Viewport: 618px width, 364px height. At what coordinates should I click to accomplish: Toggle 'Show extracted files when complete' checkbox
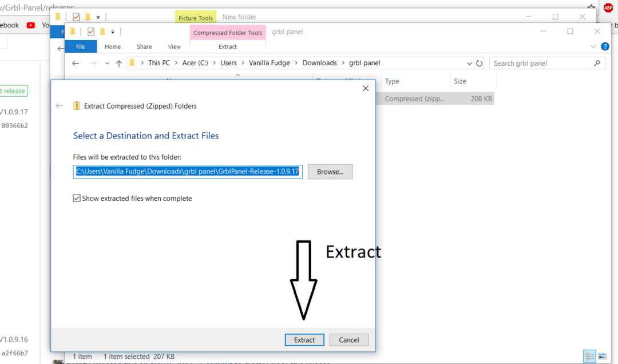click(77, 199)
